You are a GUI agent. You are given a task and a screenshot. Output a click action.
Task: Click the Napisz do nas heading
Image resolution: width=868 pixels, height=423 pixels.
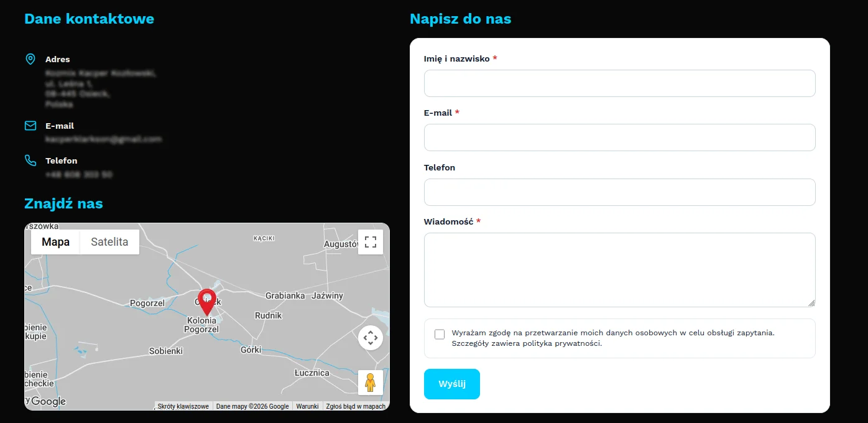click(x=460, y=19)
